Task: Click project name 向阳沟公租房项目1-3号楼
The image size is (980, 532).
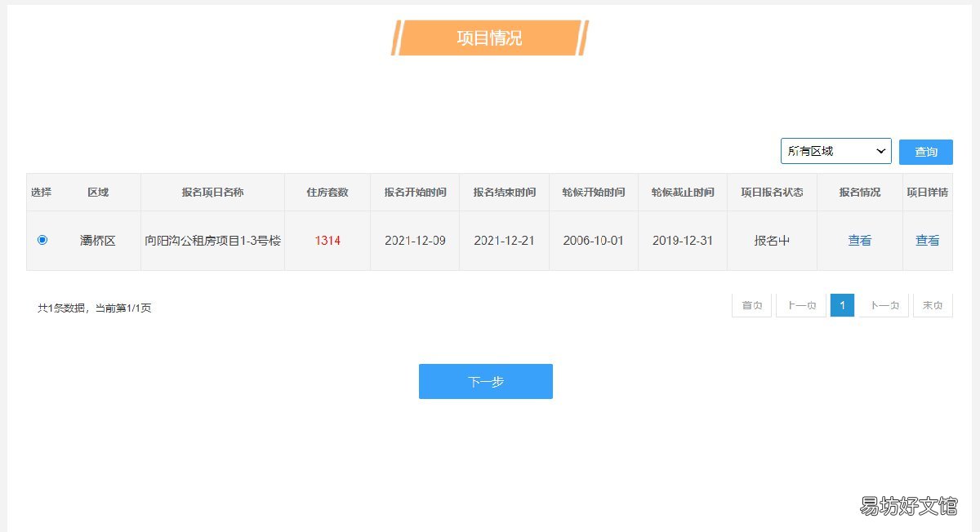Action: tap(212, 241)
